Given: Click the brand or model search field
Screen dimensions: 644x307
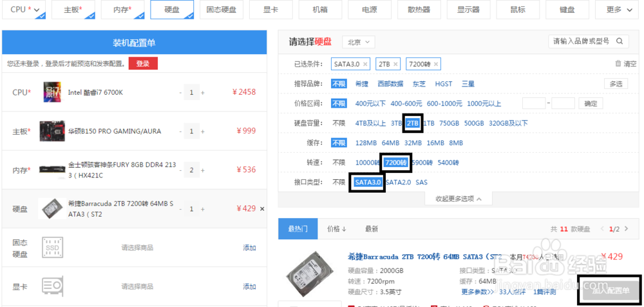Looking at the screenshot, I should (x=581, y=41).
